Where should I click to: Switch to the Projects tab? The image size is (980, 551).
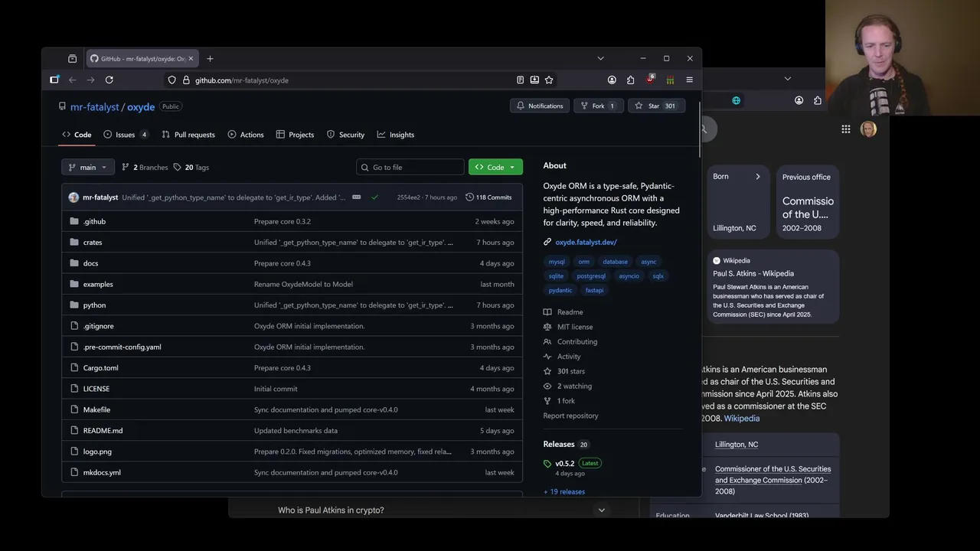tap(295, 135)
